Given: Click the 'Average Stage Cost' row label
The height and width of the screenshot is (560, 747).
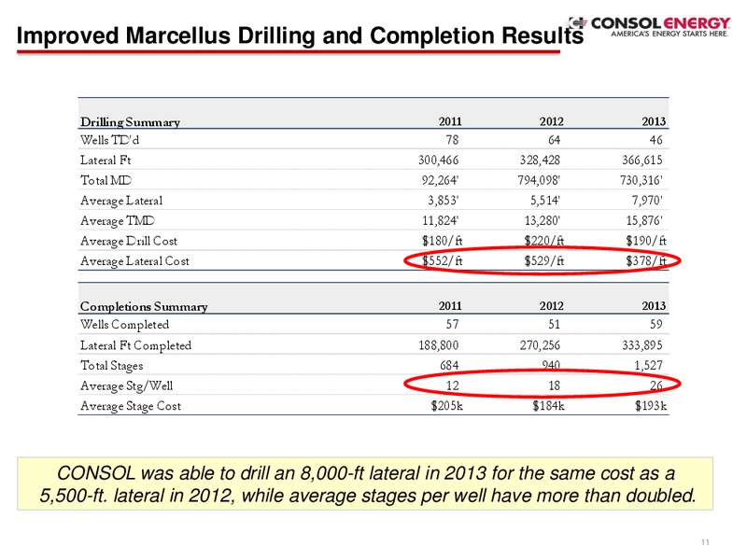Looking at the screenshot, I should click(131, 406).
